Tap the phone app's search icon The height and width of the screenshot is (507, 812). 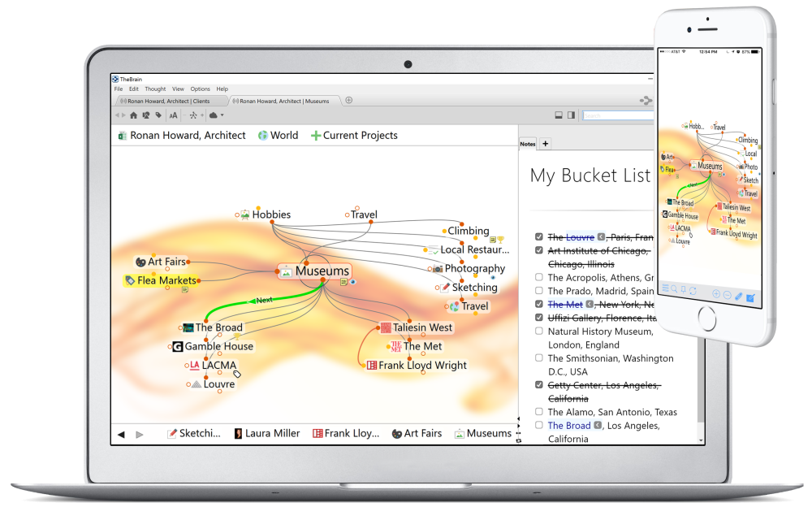[x=674, y=289]
